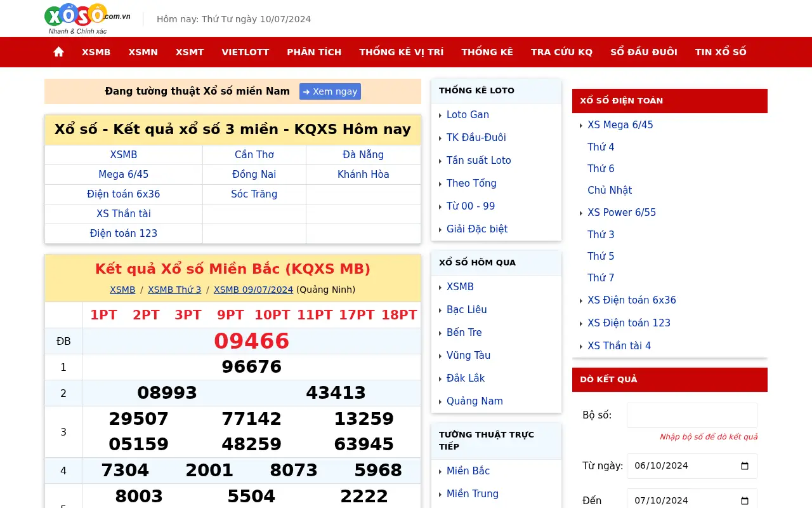Screen dimensions: 812x508
Task: Open THỐNG KÊ VỊ TRÍ menu
Action: 402,52
